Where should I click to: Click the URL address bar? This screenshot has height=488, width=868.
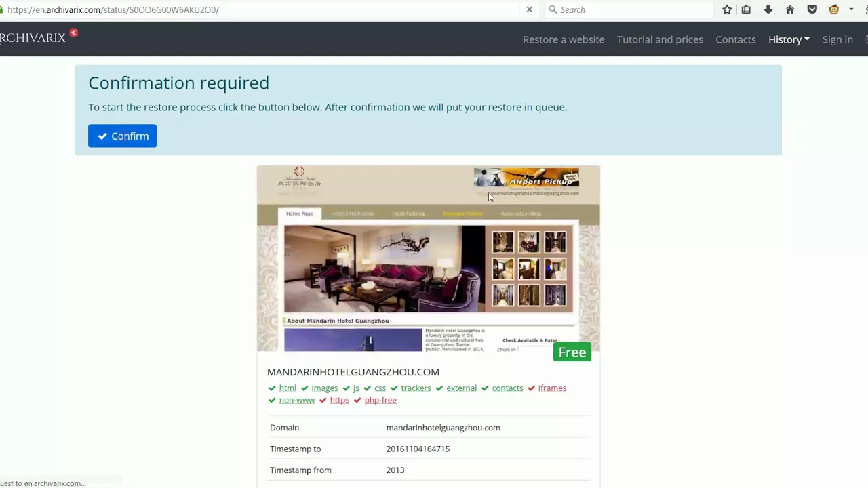pos(261,9)
